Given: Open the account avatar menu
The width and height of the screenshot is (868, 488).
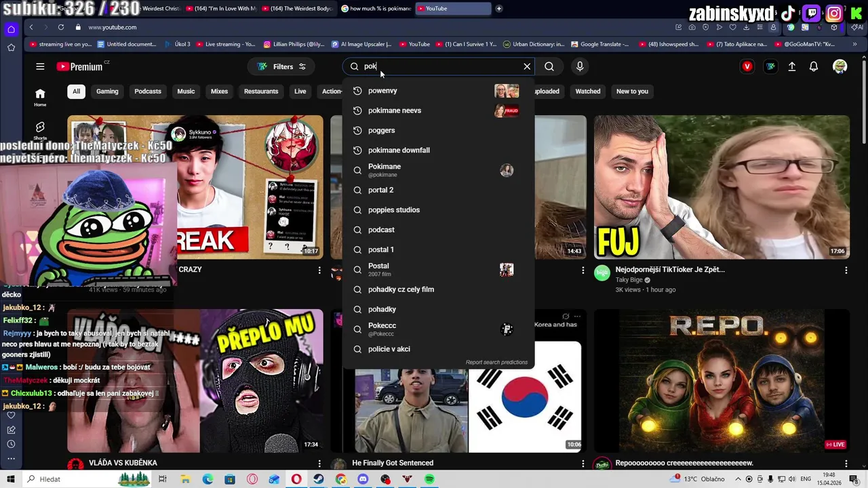Looking at the screenshot, I should [x=840, y=66].
